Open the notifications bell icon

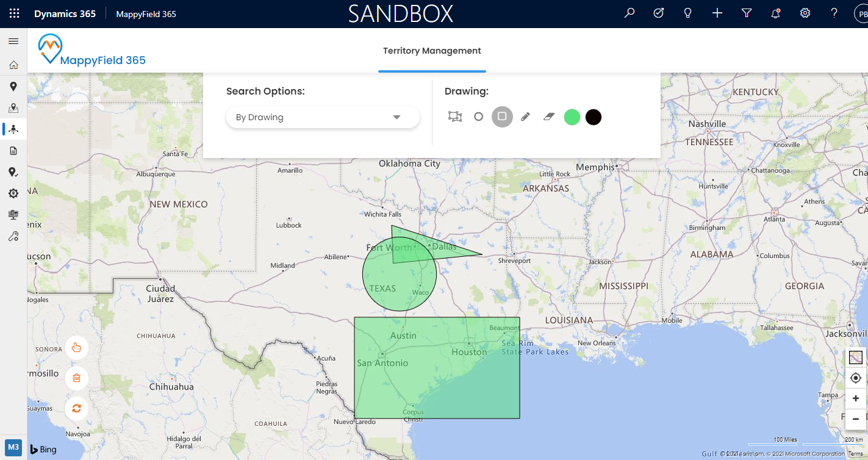point(776,13)
